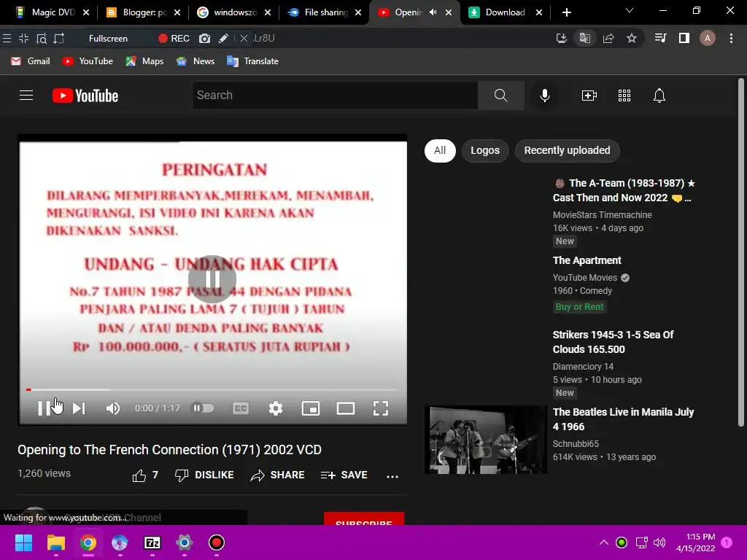Image resolution: width=747 pixels, height=560 pixels.
Task: Skip to next video
Action: [x=79, y=408]
